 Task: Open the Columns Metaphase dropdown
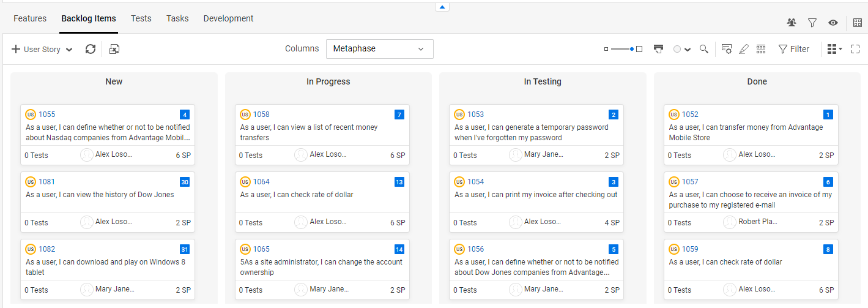pyautogui.click(x=379, y=49)
